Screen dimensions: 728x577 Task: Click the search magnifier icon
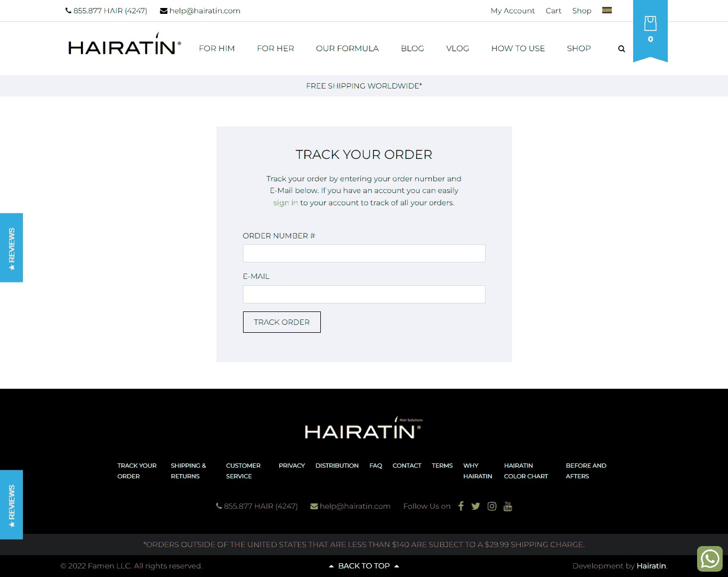click(621, 49)
